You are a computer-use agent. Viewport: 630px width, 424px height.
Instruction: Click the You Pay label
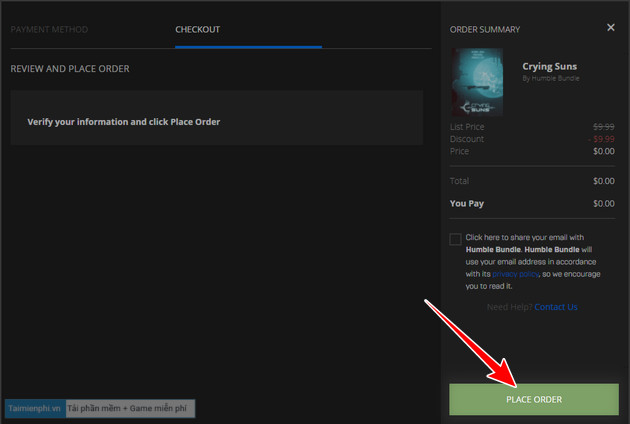coord(466,203)
